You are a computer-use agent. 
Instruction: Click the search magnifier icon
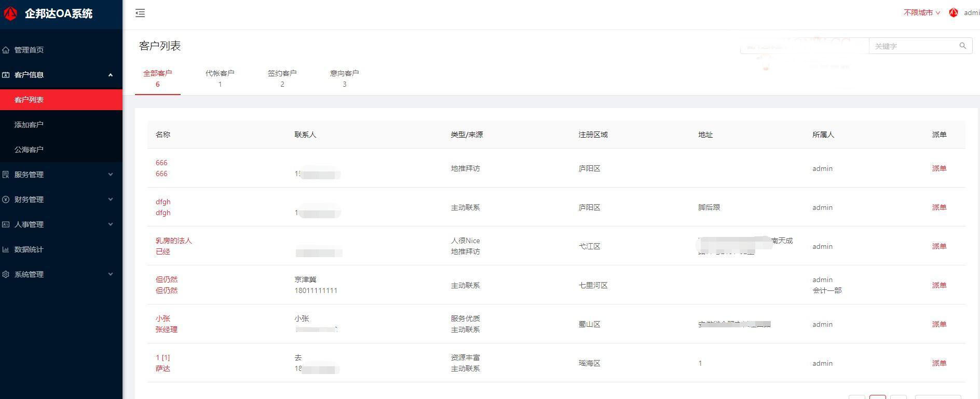coord(962,46)
